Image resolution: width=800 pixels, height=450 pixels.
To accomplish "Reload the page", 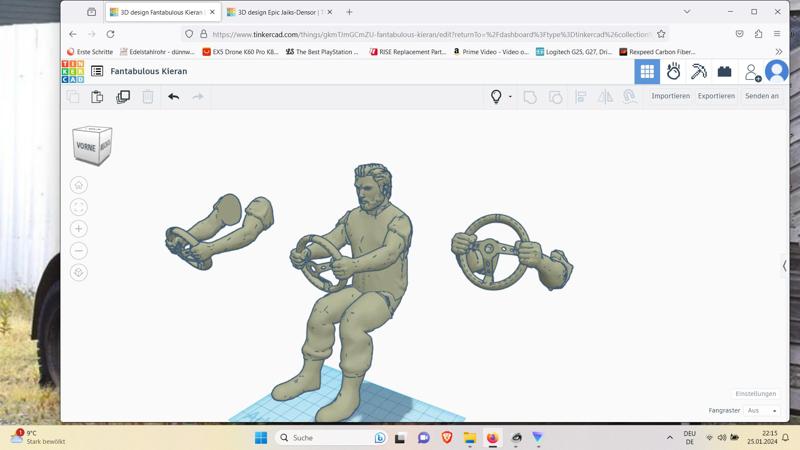I will (x=110, y=34).
